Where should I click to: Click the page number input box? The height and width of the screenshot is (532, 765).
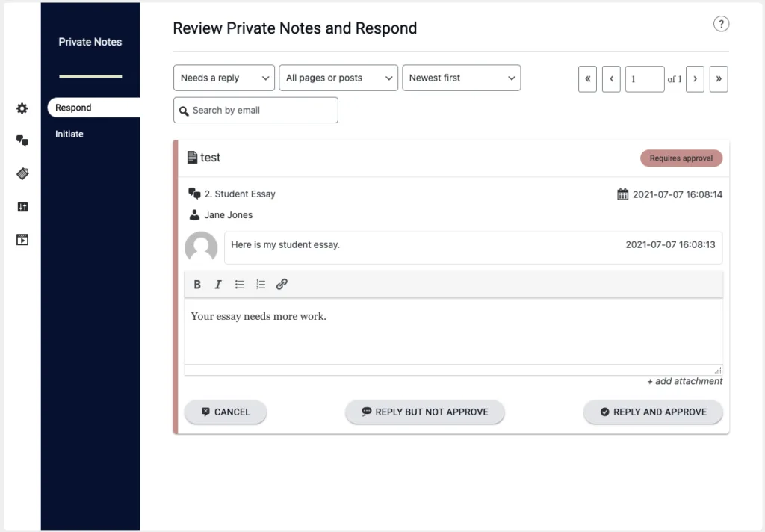coord(645,79)
